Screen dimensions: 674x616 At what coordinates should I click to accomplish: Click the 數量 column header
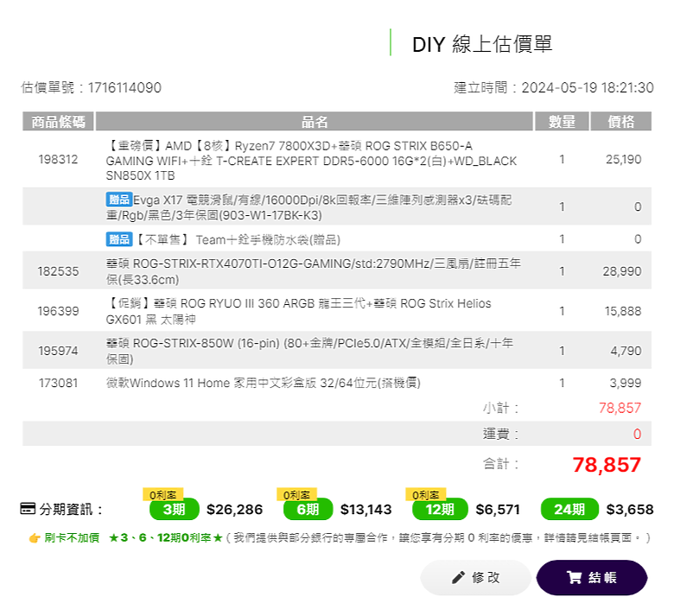562,121
